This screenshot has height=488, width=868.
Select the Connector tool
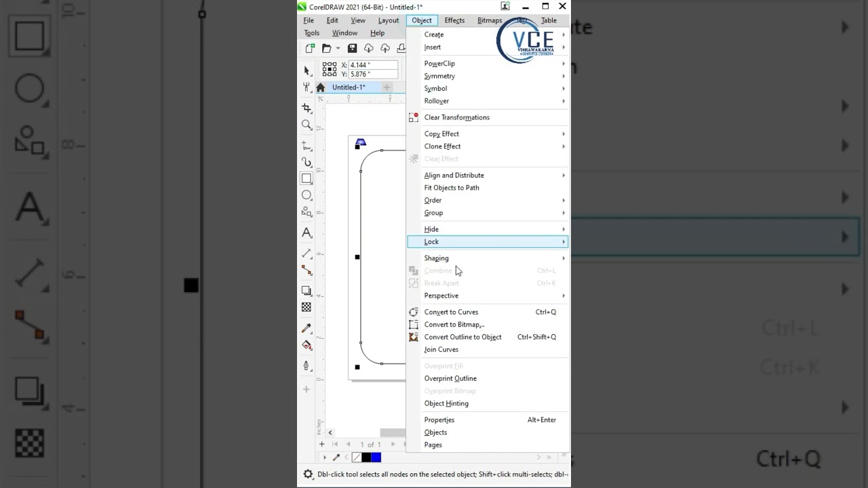(x=307, y=270)
